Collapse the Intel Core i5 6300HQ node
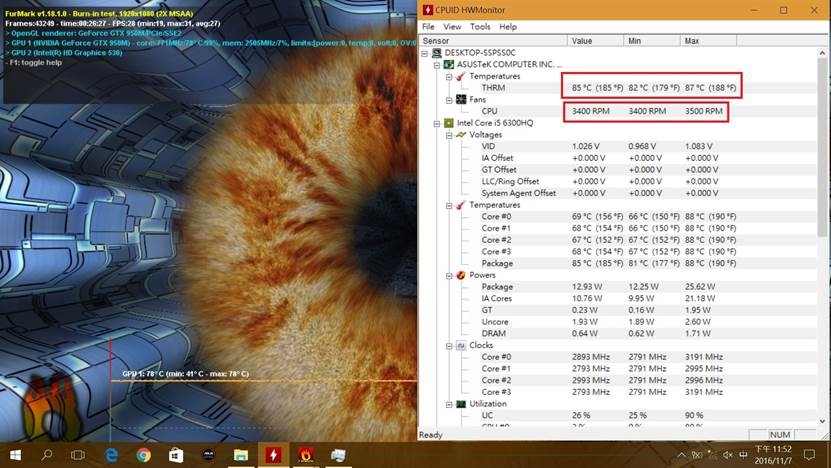The height and width of the screenshot is (468, 831). [x=437, y=123]
